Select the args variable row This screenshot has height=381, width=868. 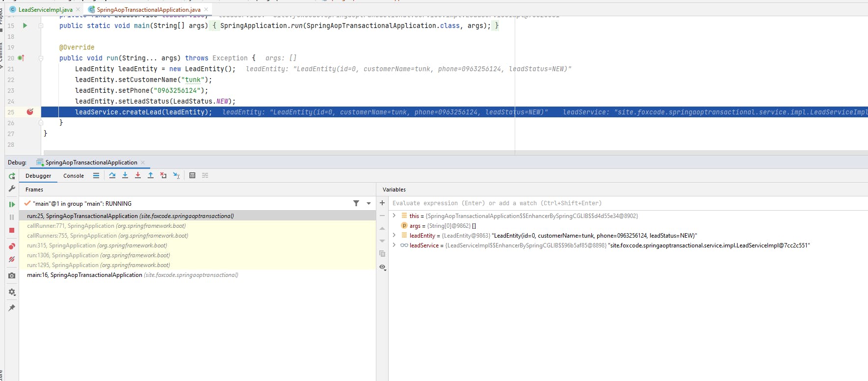[628, 226]
